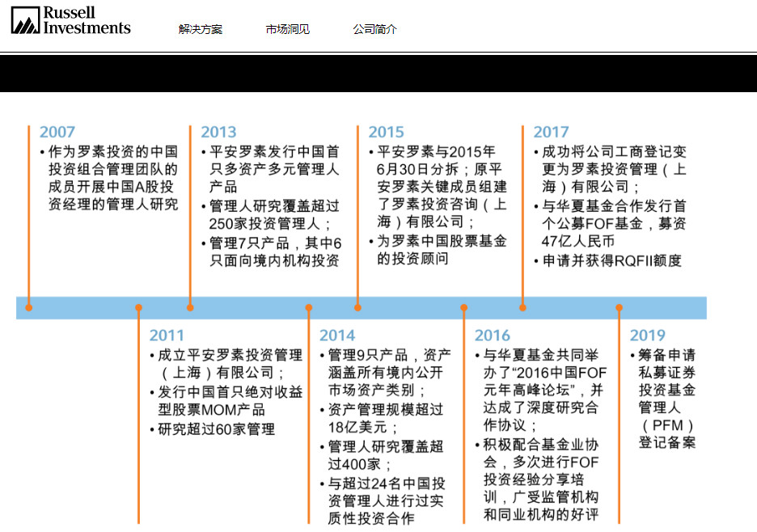
Task: Click the black banner below the navigation
Action: click(x=378, y=74)
